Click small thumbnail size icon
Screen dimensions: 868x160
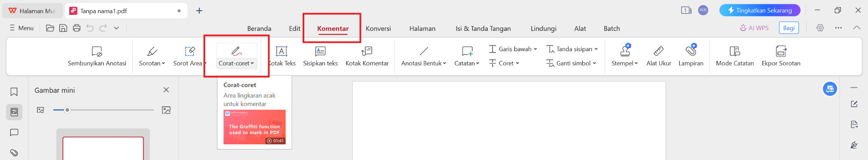(x=41, y=110)
